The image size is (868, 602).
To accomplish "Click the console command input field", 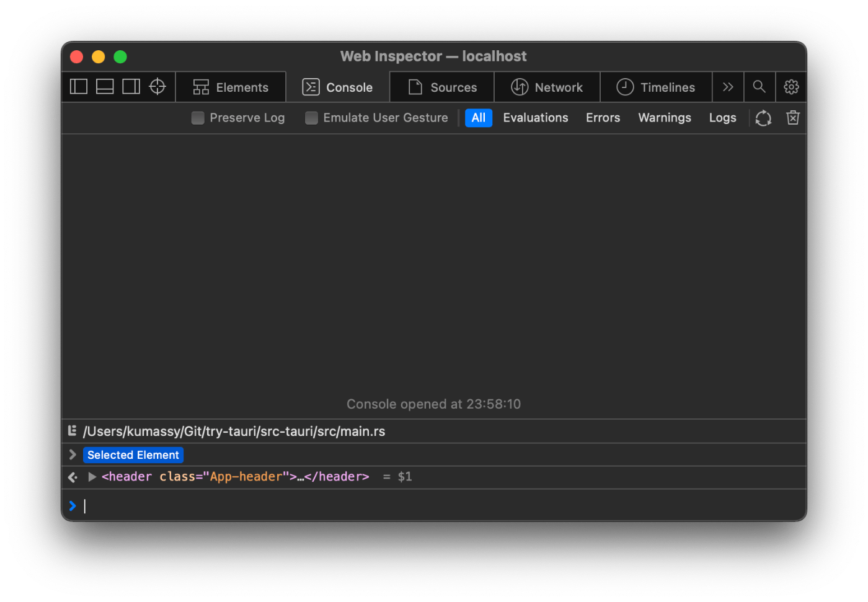I will (x=248, y=505).
